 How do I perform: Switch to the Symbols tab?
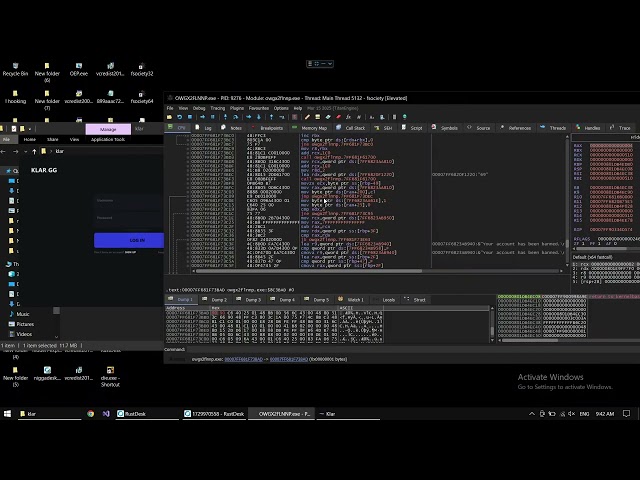click(x=445, y=128)
